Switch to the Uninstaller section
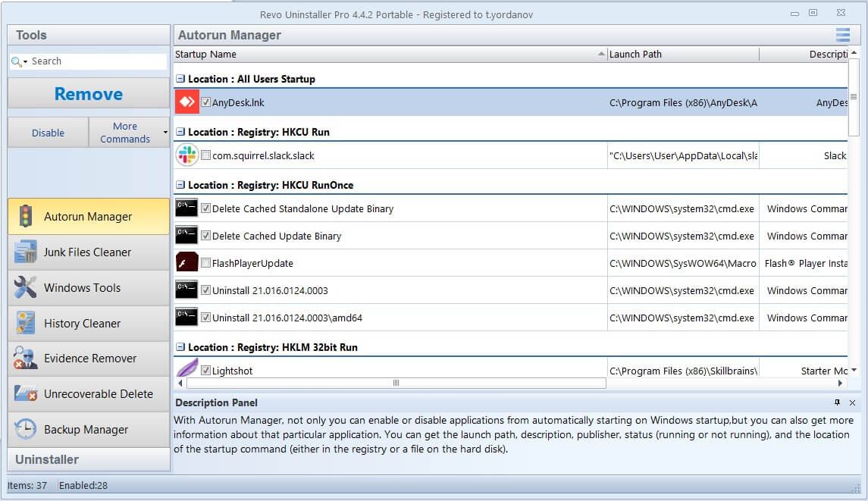This screenshot has width=868, height=501. (x=89, y=459)
